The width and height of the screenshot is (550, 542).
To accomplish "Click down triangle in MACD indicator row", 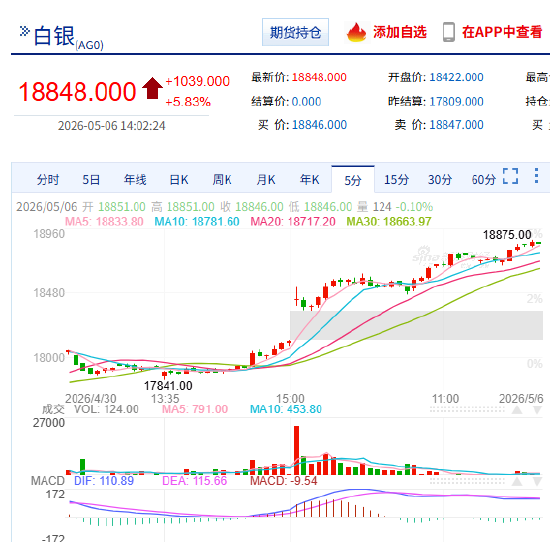I will point(537,481).
